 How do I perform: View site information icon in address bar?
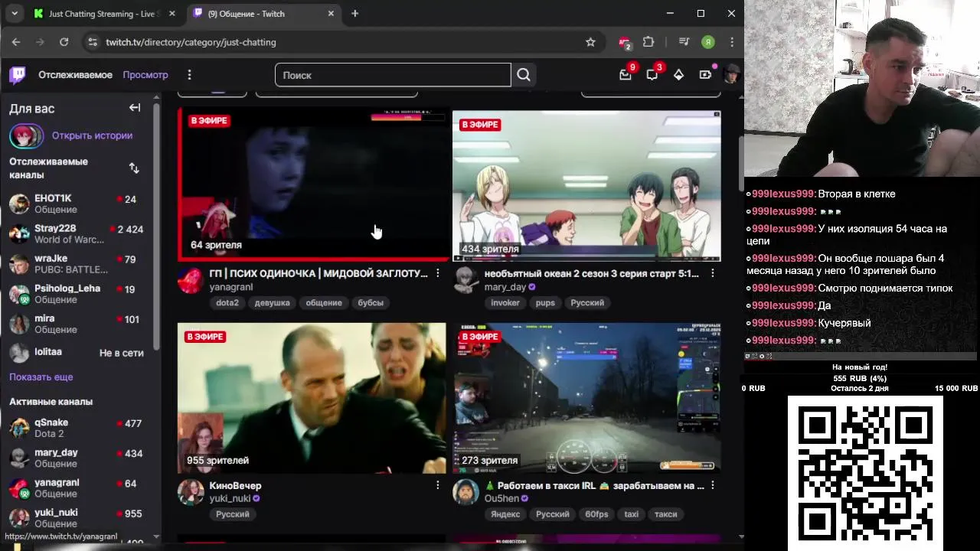93,42
